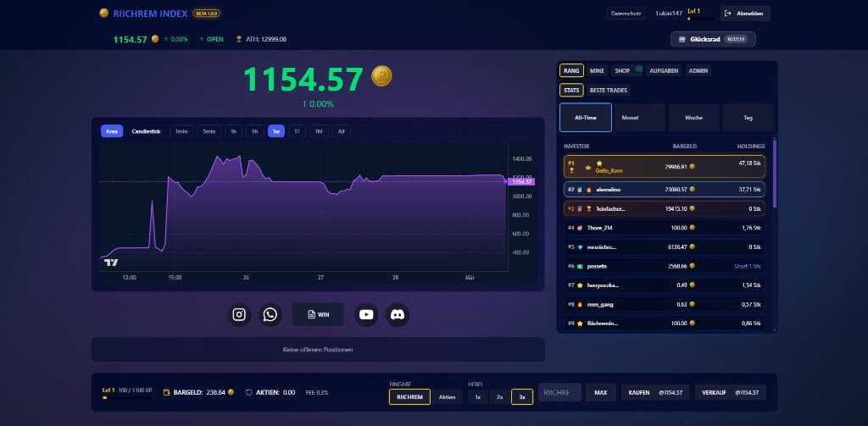Click the TradingView logo on the chart
Viewport: 868px width, 426px height.
click(x=111, y=263)
